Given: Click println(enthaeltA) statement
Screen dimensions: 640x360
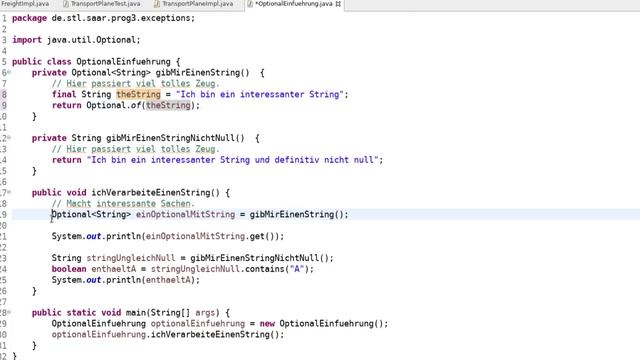Looking at the screenshot, I should (x=126, y=280).
